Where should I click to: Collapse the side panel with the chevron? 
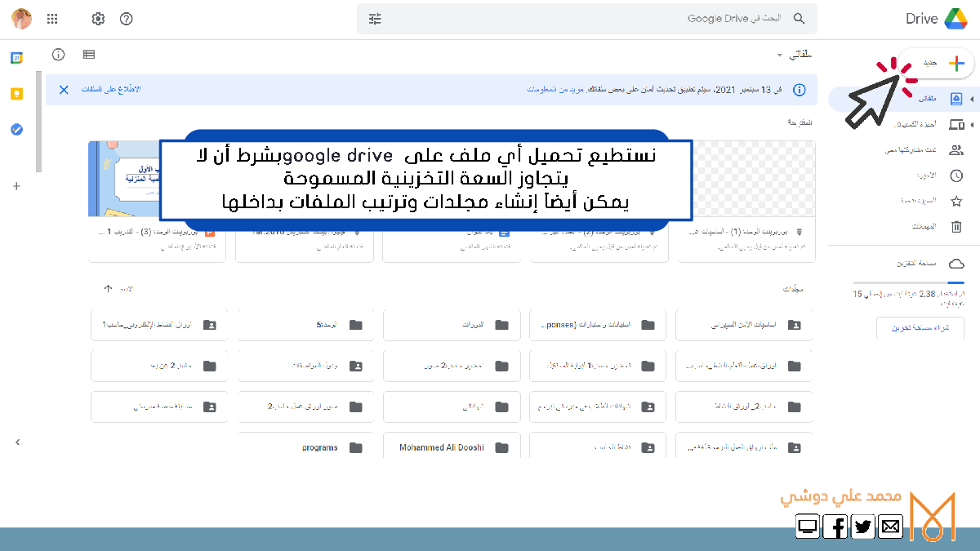click(x=18, y=442)
